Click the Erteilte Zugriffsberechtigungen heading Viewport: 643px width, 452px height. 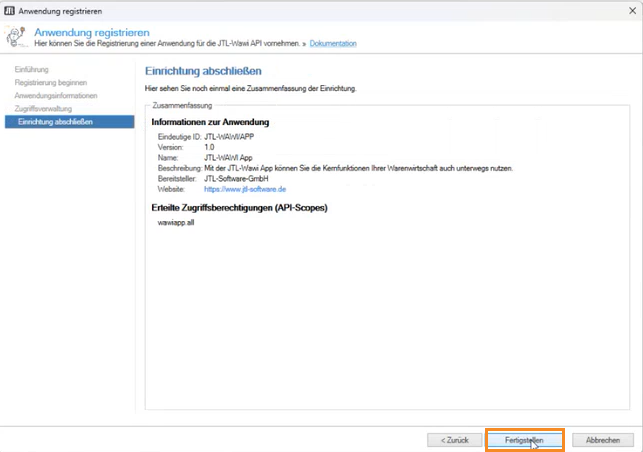[x=239, y=207]
